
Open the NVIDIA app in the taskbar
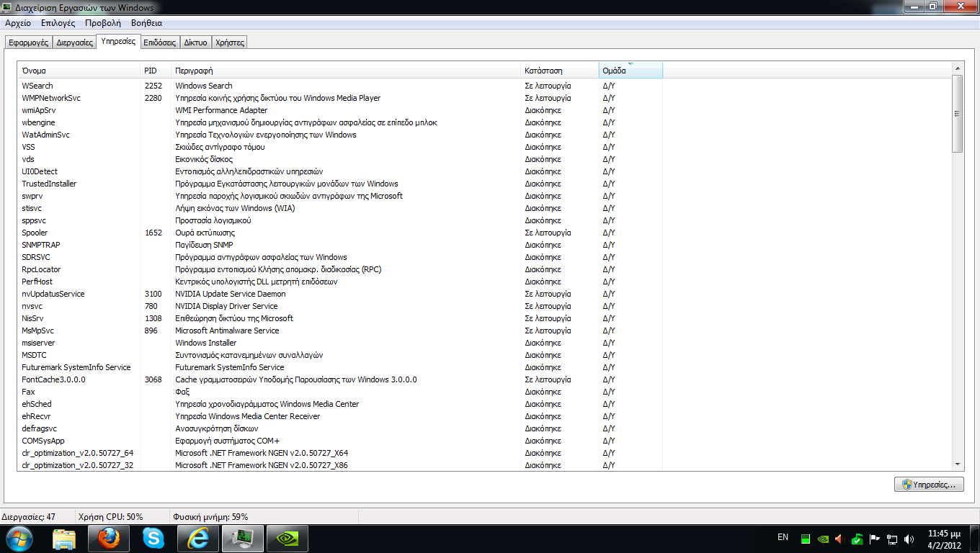click(288, 539)
